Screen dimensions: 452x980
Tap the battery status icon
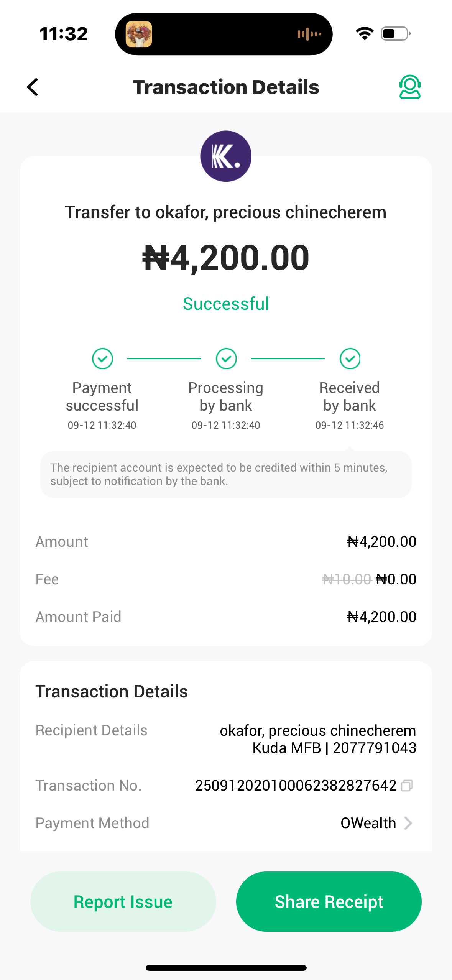click(395, 34)
